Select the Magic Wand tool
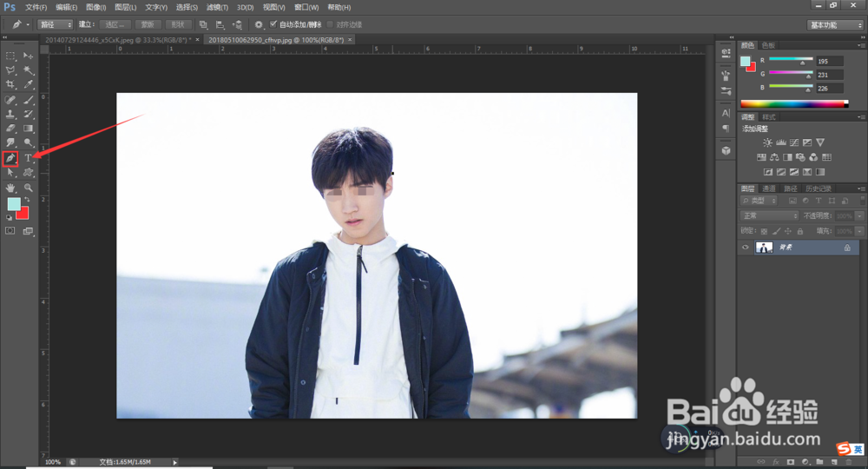 (29, 70)
